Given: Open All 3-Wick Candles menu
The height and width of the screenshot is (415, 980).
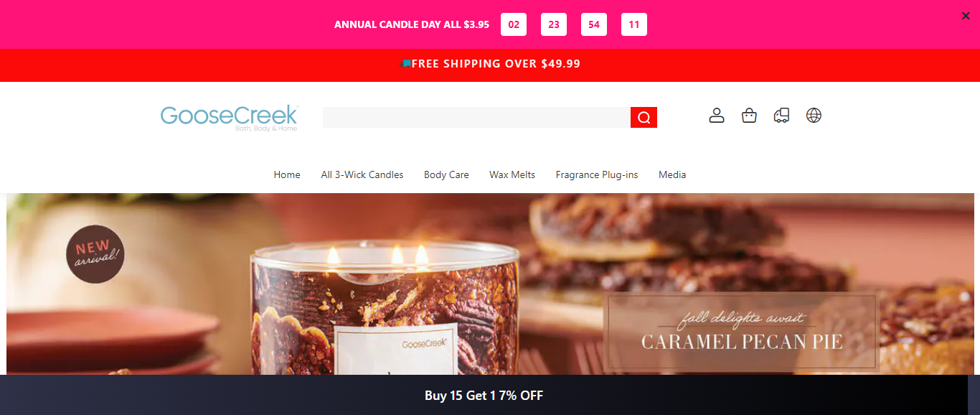Looking at the screenshot, I should coord(362,174).
